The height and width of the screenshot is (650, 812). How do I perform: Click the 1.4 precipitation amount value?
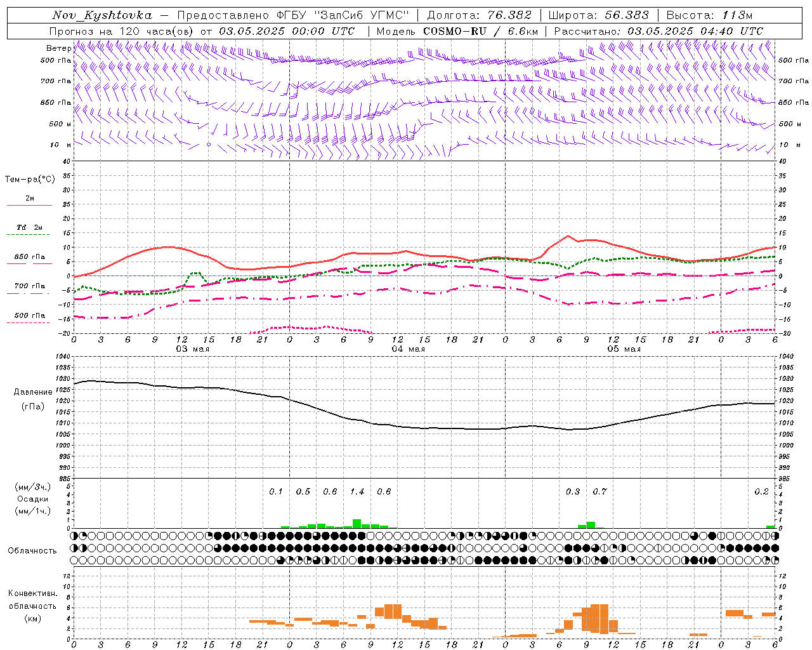point(357,491)
